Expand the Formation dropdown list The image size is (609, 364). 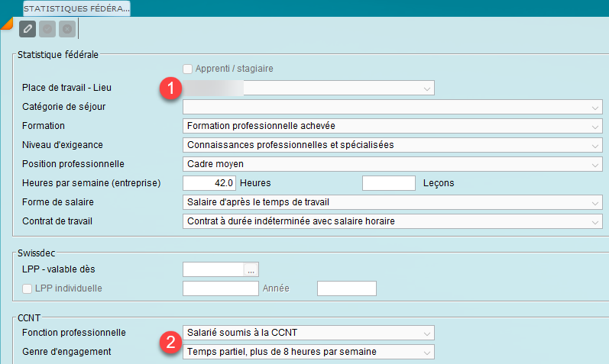click(594, 126)
